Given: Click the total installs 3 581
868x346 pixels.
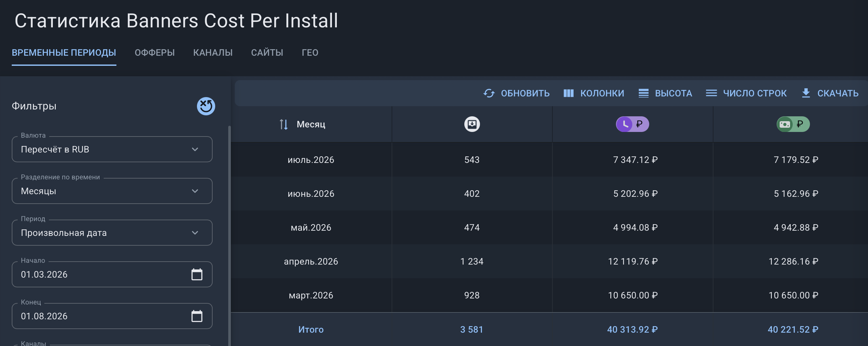Looking at the screenshot, I should pos(472,329).
